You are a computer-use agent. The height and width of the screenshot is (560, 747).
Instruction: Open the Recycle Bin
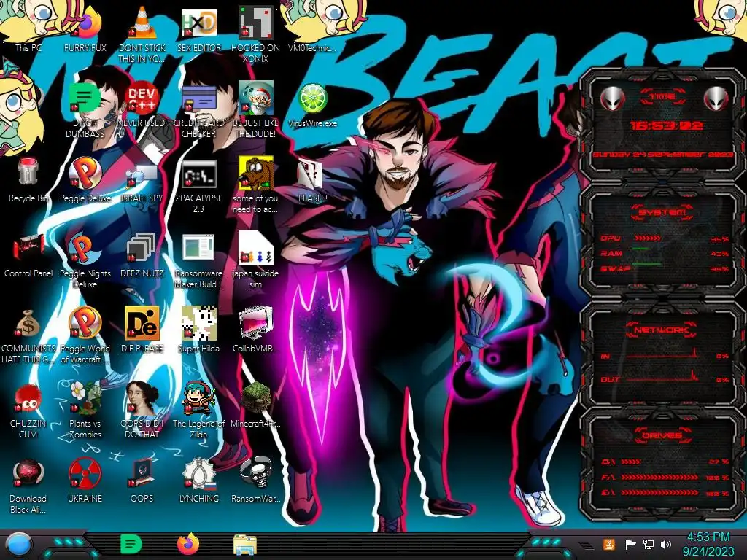coord(28,179)
